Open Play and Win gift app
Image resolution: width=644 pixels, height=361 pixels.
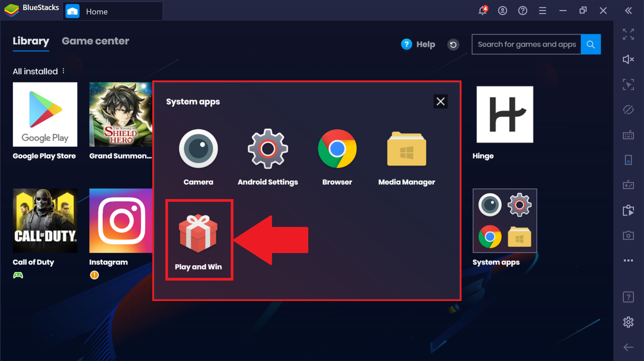[x=198, y=234]
